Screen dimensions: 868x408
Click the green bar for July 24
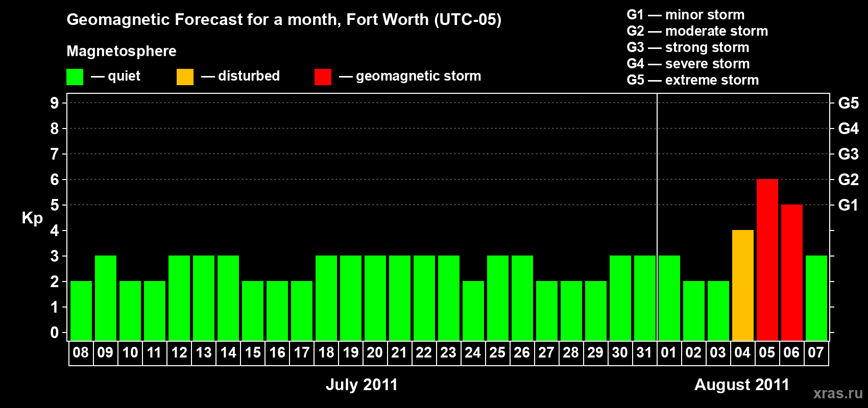(x=473, y=311)
